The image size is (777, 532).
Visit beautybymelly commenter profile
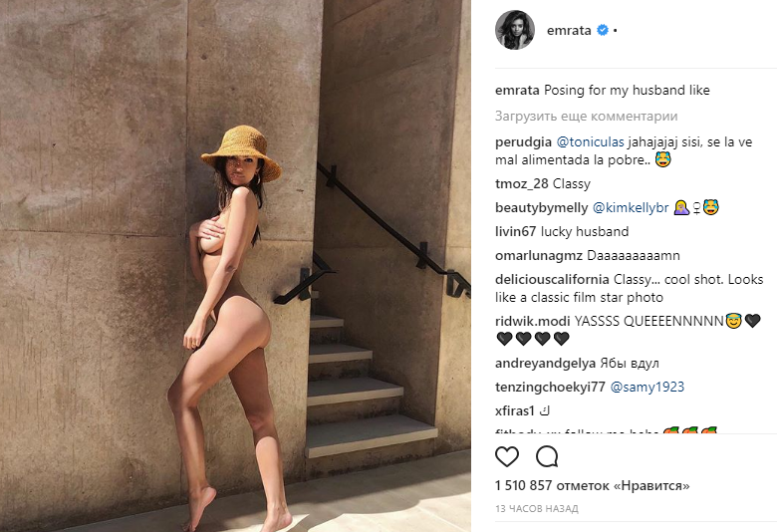coord(542,208)
